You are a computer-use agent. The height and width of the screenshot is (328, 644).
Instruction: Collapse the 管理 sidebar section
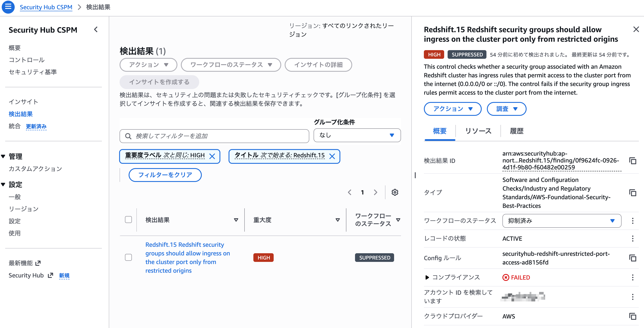pos(3,156)
